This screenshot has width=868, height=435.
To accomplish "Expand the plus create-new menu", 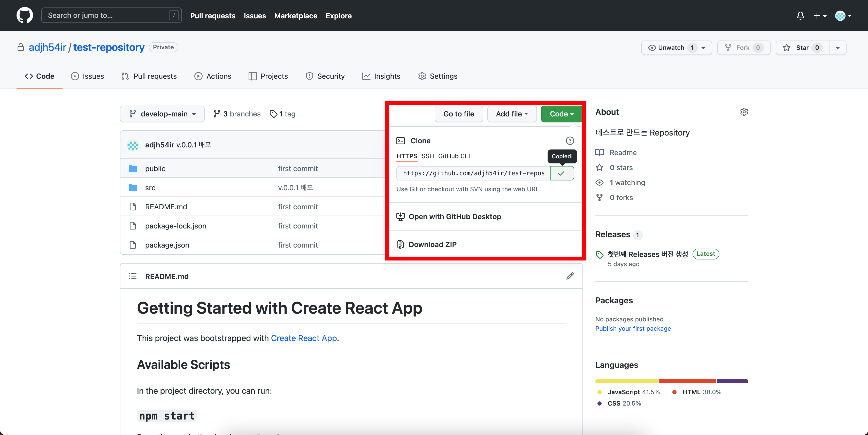I will (x=820, y=15).
